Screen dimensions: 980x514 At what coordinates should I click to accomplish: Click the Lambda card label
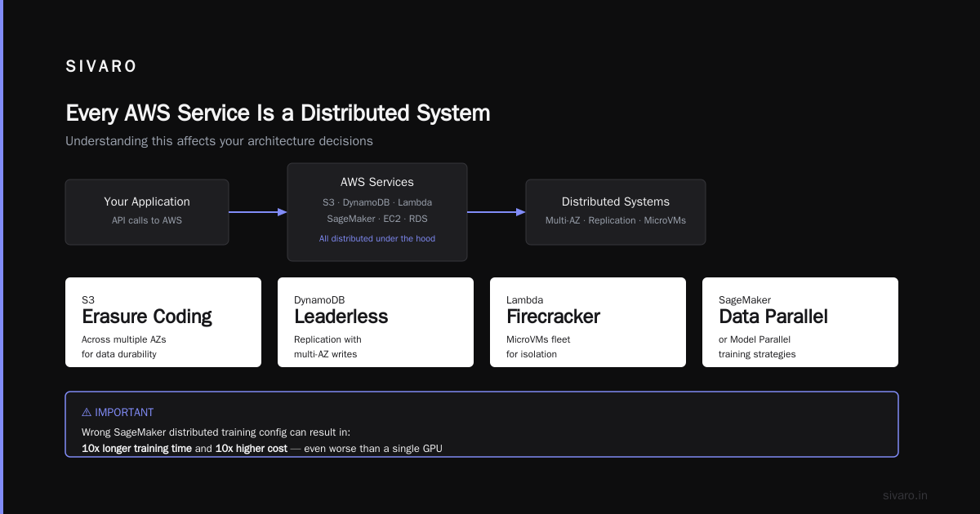coord(524,299)
